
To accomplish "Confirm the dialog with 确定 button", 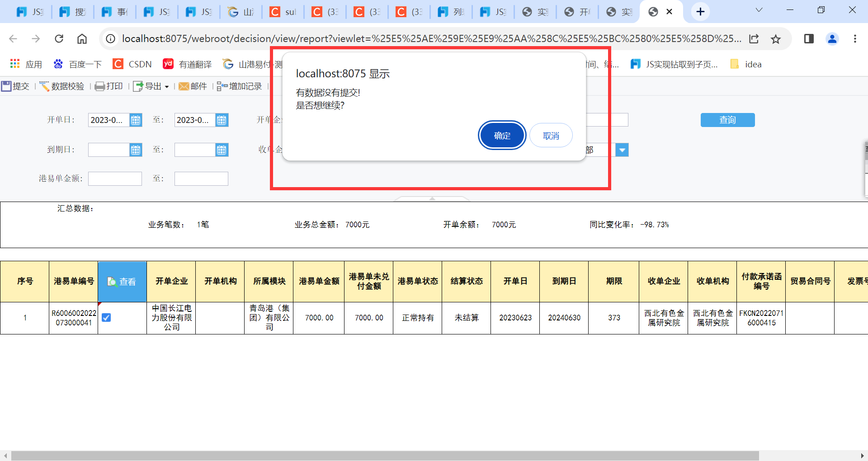I will click(x=502, y=135).
